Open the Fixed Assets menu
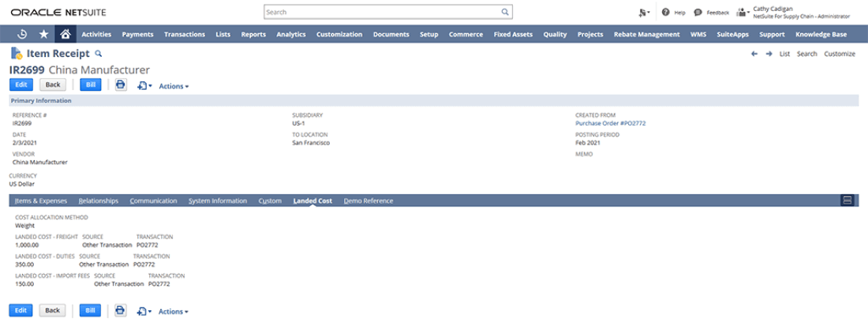This screenshot has width=868, height=326. click(513, 34)
